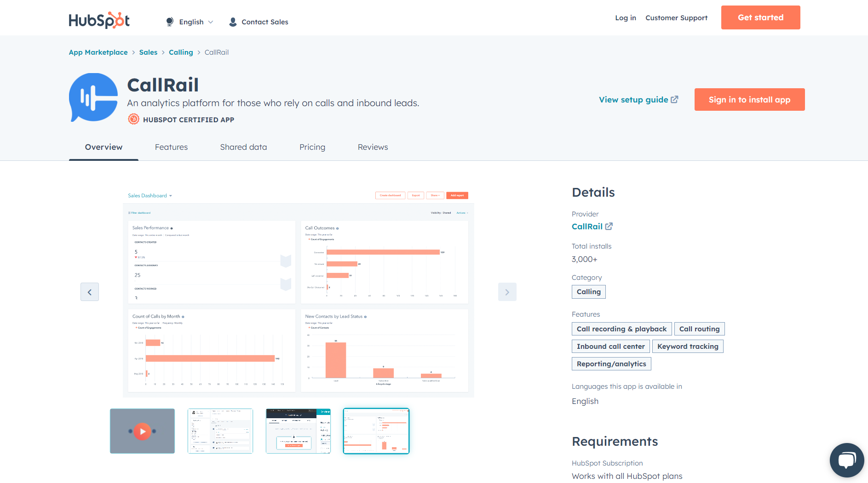Play the video thumbnail
The width and height of the screenshot is (868, 483).
(142, 431)
